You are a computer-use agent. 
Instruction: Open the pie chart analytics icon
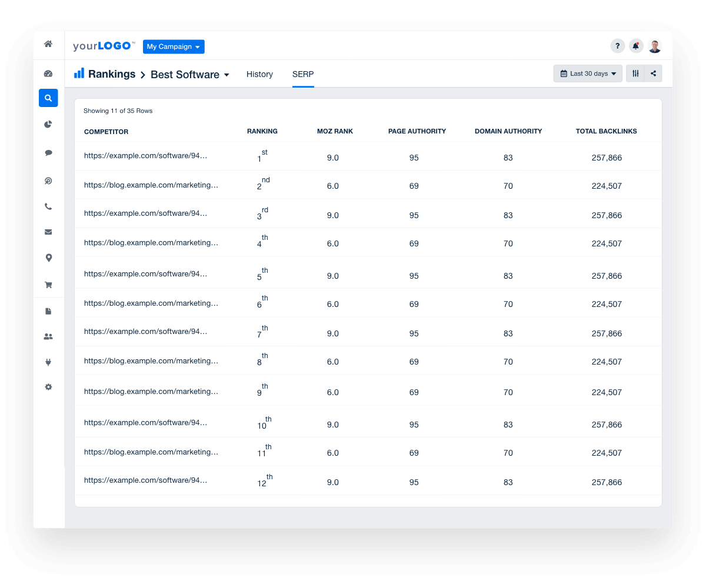click(x=48, y=124)
